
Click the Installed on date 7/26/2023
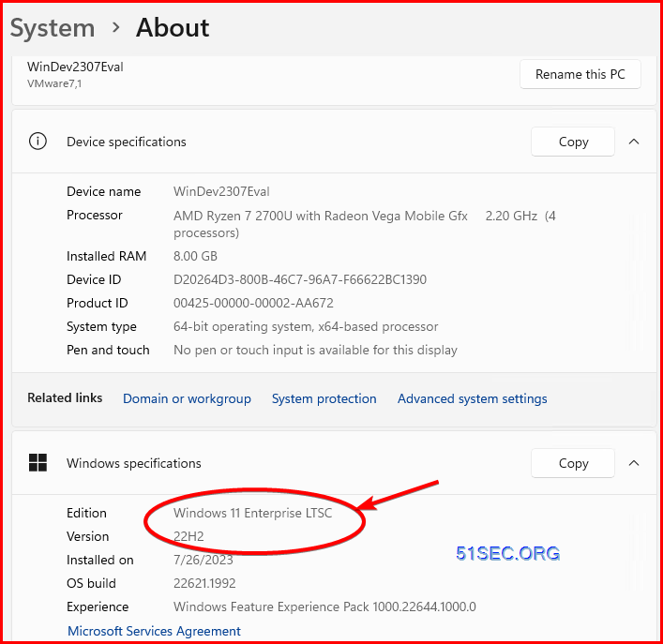point(203,560)
